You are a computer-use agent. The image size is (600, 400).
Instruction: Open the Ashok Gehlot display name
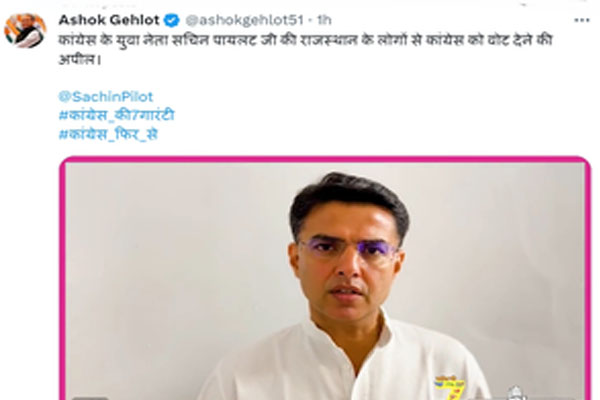tap(109, 20)
